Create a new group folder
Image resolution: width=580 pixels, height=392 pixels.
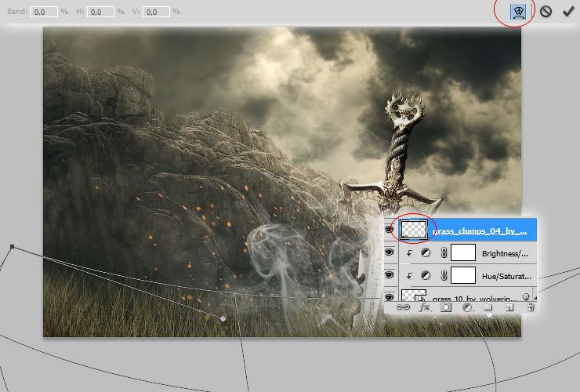[488, 307]
